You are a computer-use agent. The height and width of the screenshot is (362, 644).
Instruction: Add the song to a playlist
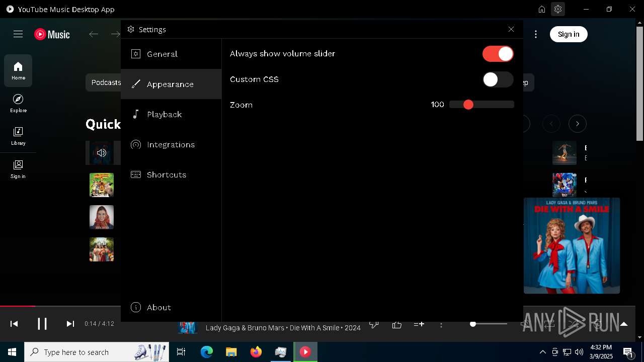[419, 324]
